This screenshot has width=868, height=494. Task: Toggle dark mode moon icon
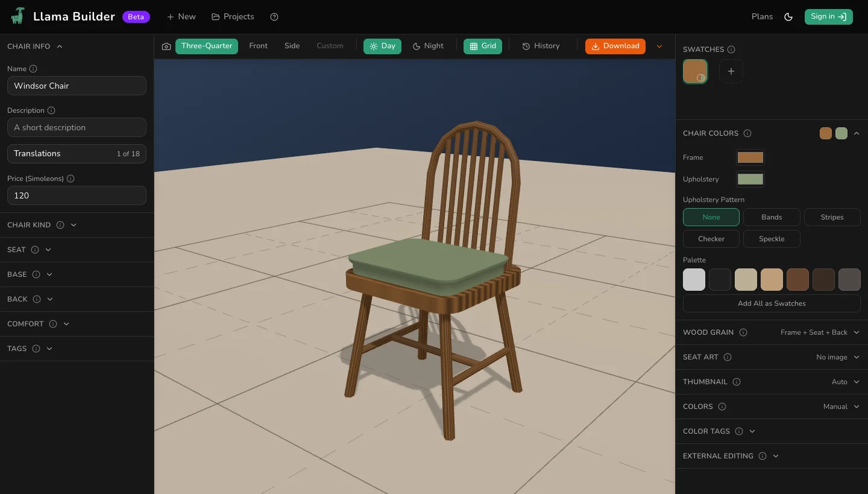click(x=788, y=17)
